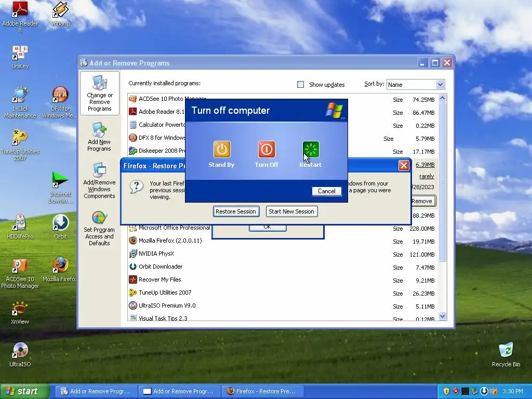The height and width of the screenshot is (399, 532).
Task: Open 1-Click Maintenance desktop shortcut
Action: (20, 102)
